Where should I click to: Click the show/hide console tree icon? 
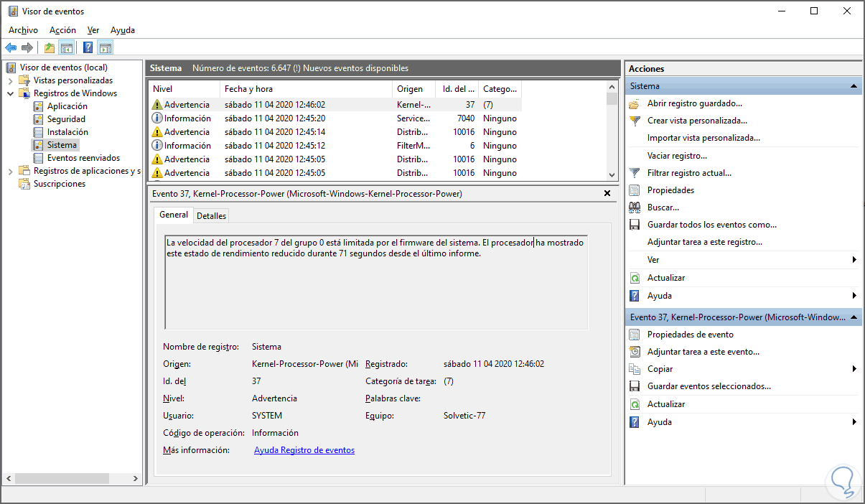pos(67,48)
